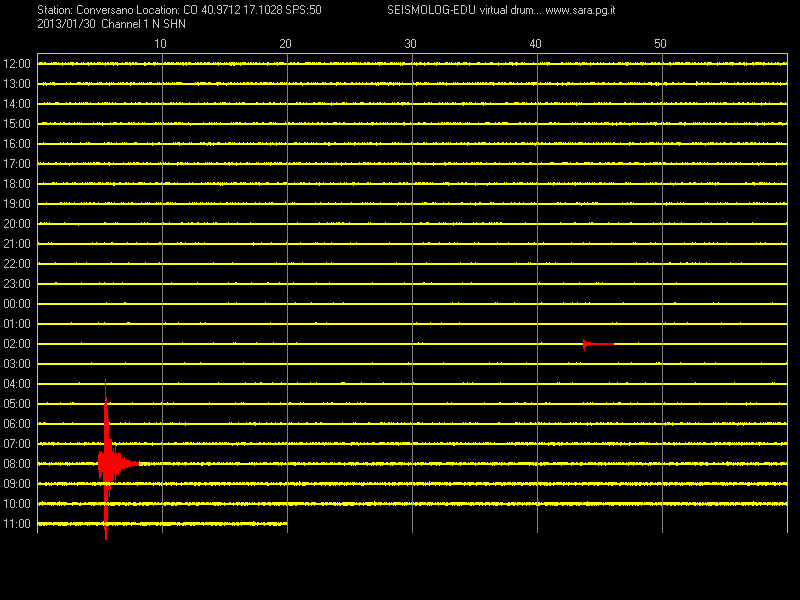This screenshot has height=600, width=800.
Task: Click the 02:00 hour label
Action: point(17,344)
